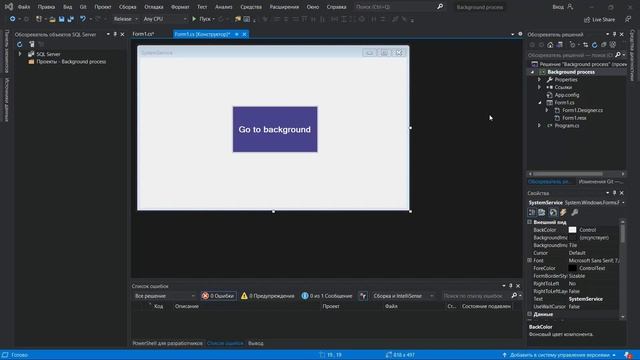Open the Файл menu

(24, 7)
